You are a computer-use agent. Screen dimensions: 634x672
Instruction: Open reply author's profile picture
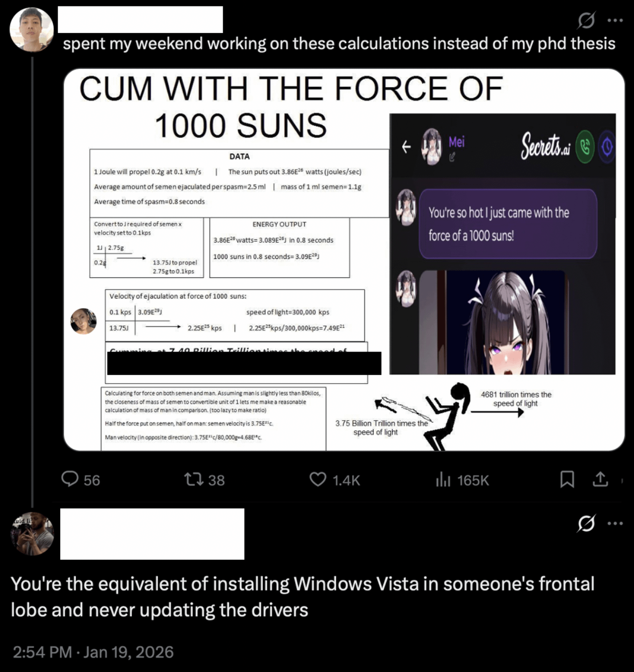pos(32,534)
